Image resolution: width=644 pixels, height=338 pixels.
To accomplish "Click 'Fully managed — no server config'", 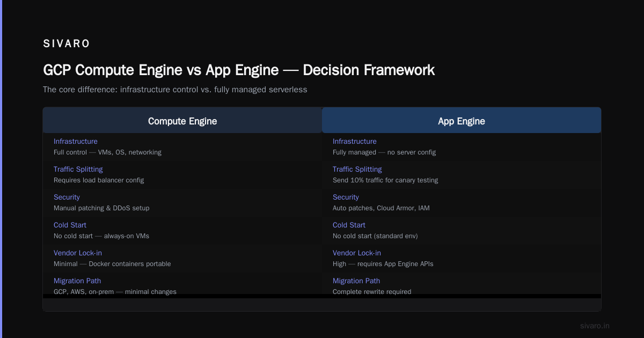I will point(384,152).
